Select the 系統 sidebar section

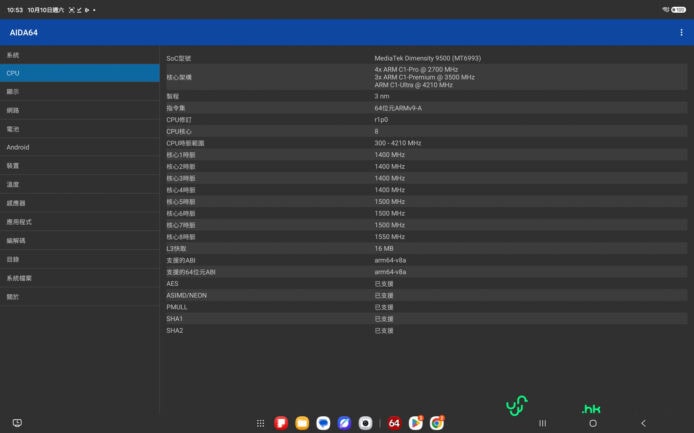point(80,55)
